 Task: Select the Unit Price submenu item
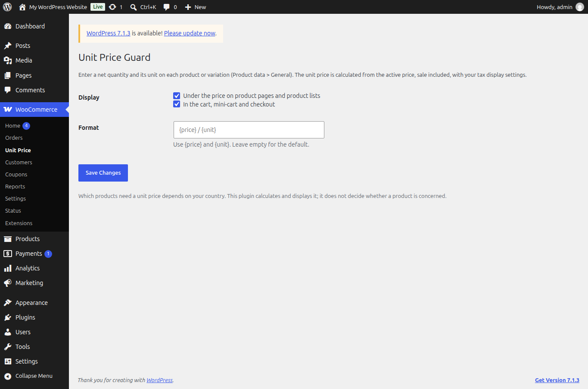click(18, 151)
